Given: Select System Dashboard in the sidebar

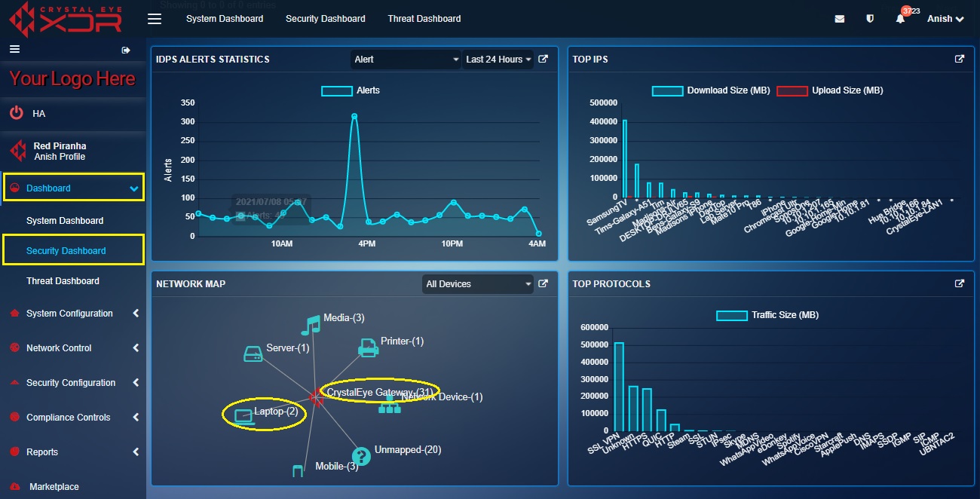Looking at the screenshot, I should tap(65, 221).
